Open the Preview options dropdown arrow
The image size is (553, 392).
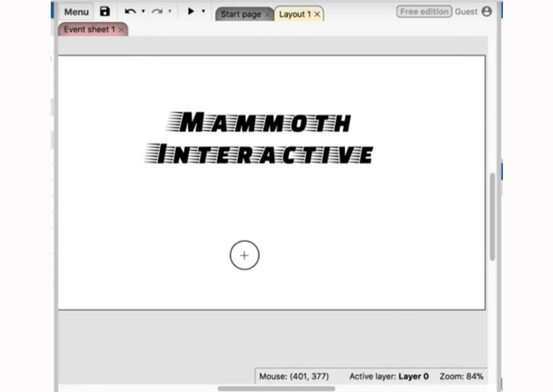tap(204, 12)
